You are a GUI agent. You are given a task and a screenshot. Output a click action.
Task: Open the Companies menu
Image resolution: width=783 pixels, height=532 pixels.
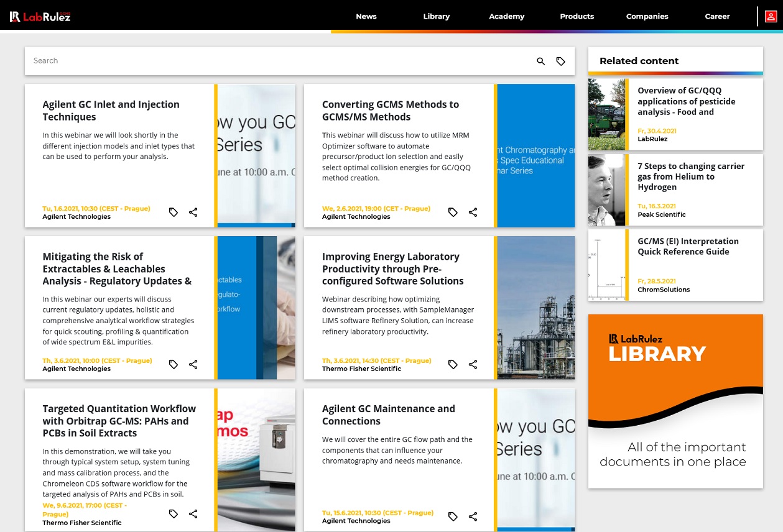(647, 16)
